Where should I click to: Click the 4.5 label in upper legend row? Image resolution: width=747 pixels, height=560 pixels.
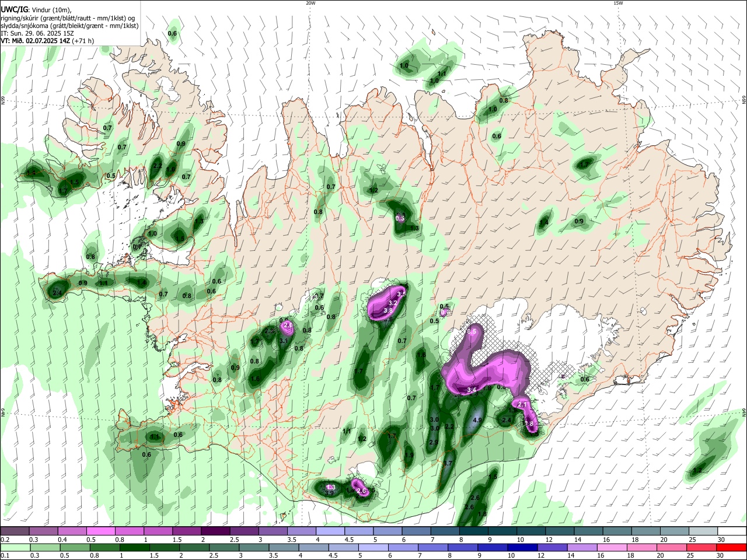(x=349, y=540)
